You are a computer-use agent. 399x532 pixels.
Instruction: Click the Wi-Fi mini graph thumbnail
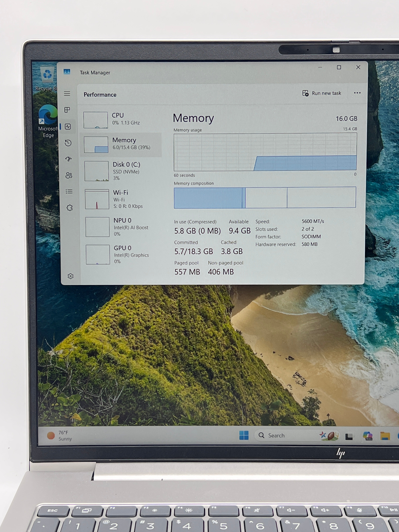point(97,199)
